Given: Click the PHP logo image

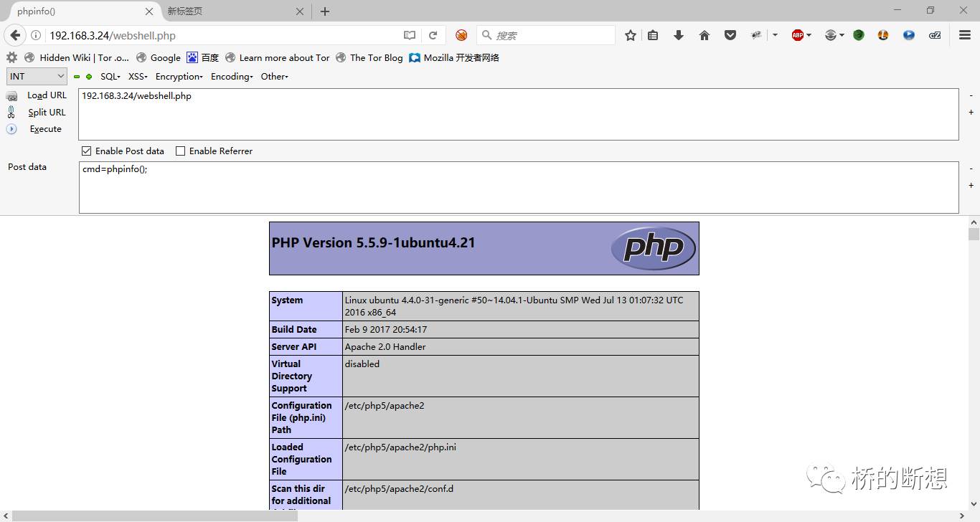Looking at the screenshot, I should [653, 248].
